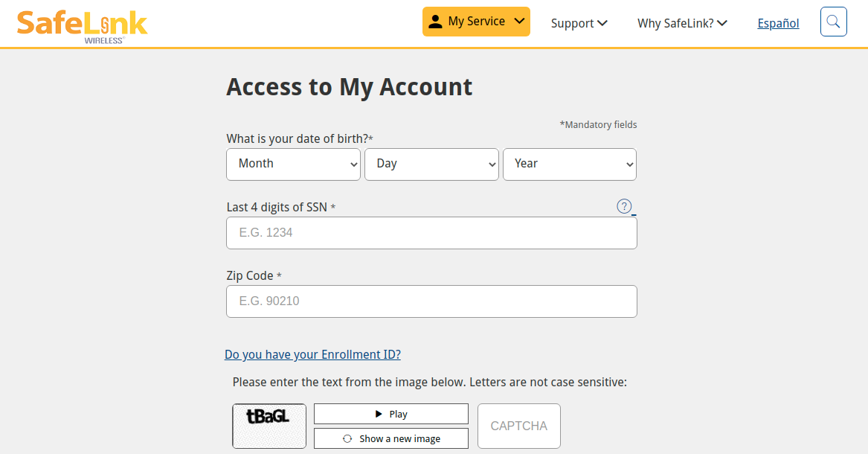
Task: Click the CAPTCHA image showing distorted text
Action: (269, 426)
